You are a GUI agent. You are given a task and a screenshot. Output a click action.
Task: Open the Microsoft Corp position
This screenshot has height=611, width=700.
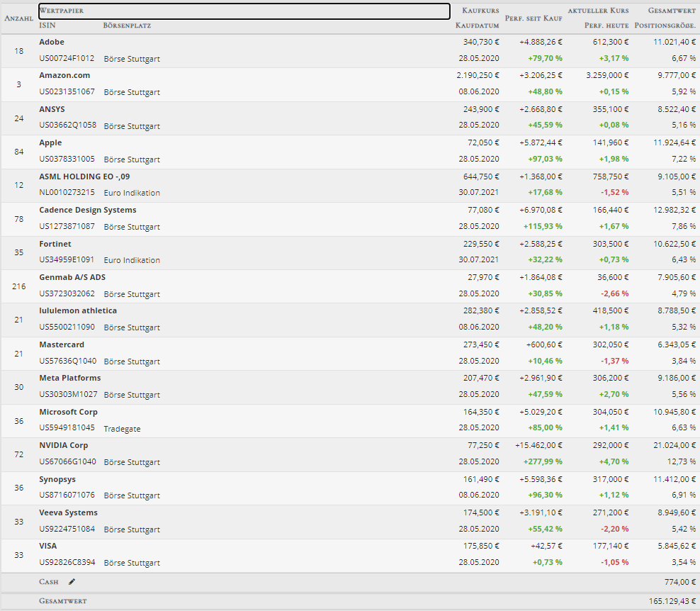(350, 421)
